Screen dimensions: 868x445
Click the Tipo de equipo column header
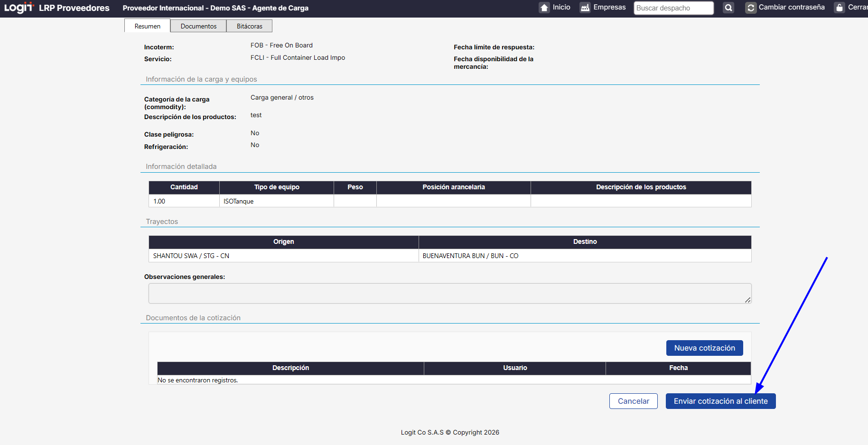[x=277, y=187]
